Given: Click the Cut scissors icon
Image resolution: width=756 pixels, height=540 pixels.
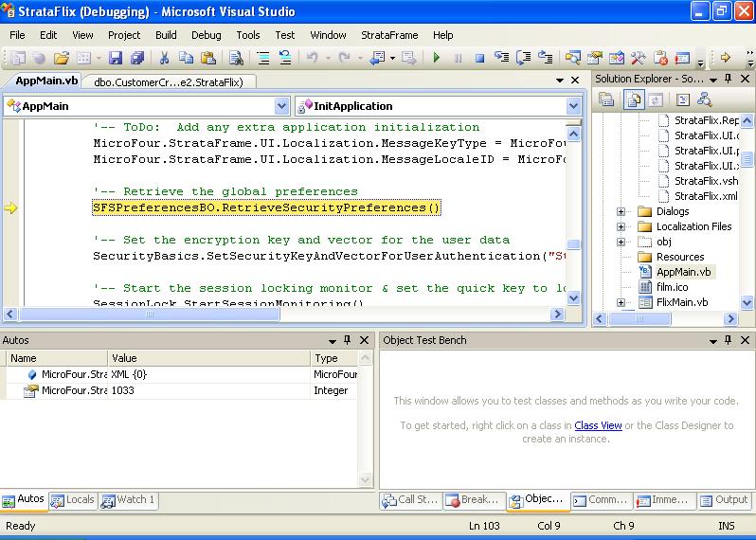Looking at the screenshot, I should click(164, 58).
